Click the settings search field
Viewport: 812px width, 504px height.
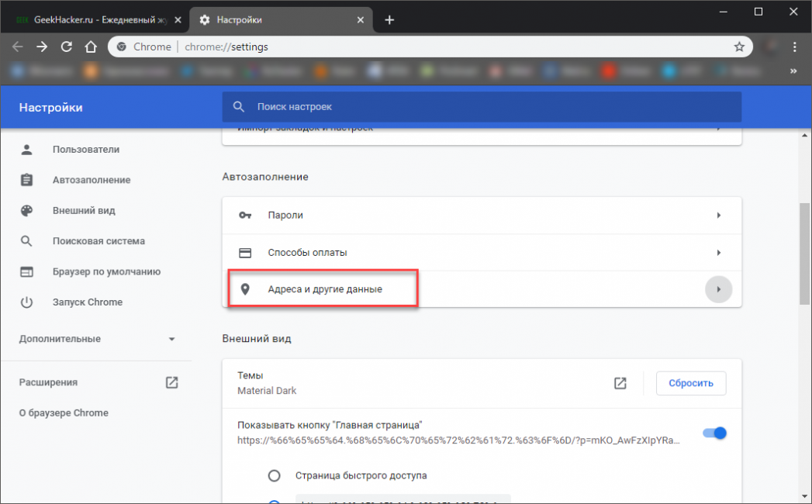tap(481, 106)
